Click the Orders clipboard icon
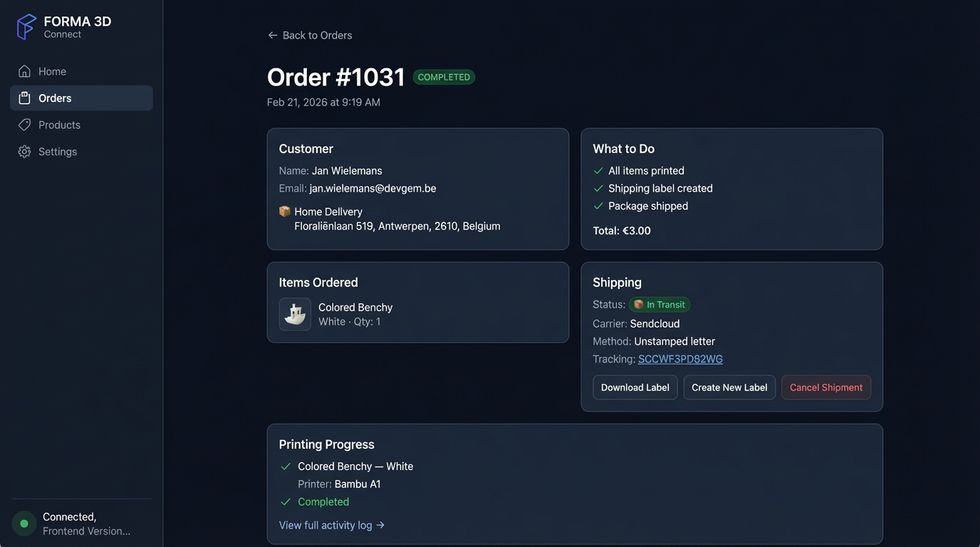The height and width of the screenshot is (547, 980). pos(24,98)
